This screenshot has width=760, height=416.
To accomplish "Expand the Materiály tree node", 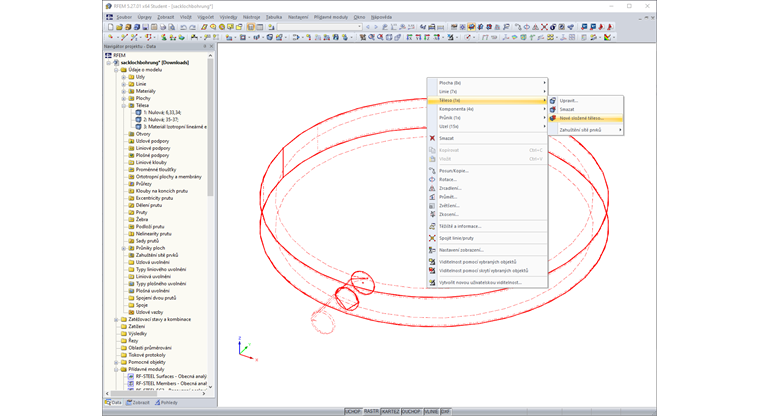I will coord(124,91).
